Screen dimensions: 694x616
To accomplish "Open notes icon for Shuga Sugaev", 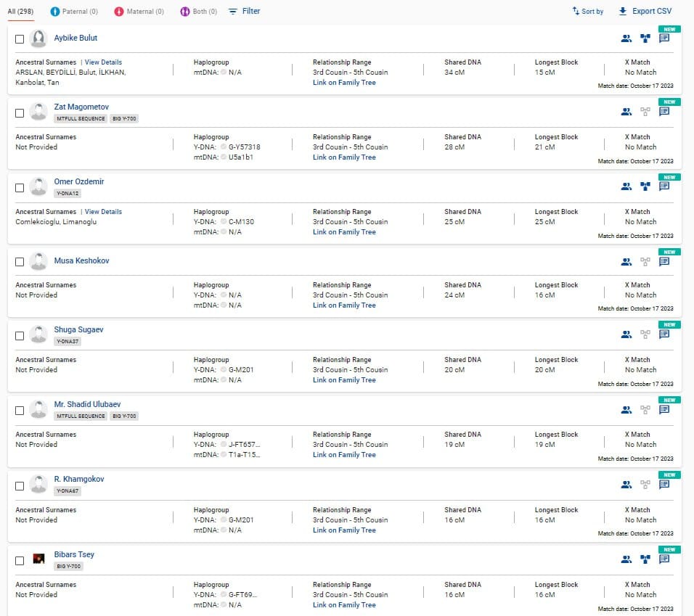I will click(664, 334).
